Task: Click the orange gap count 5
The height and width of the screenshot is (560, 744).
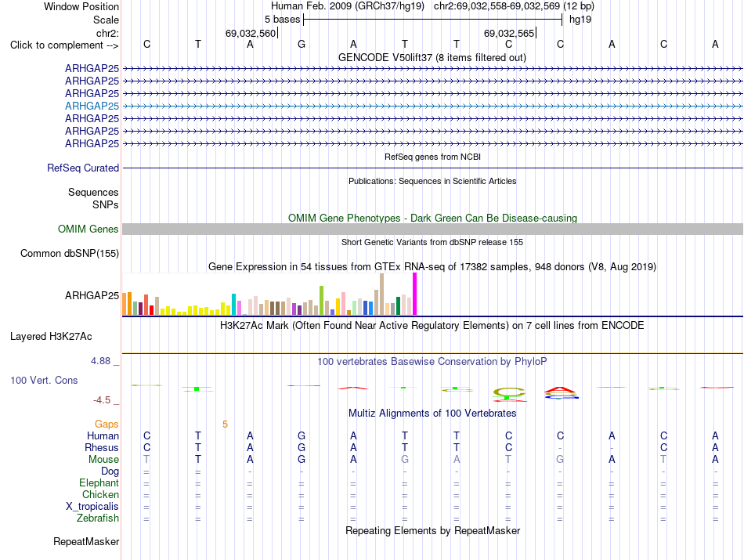Action: pos(226,425)
